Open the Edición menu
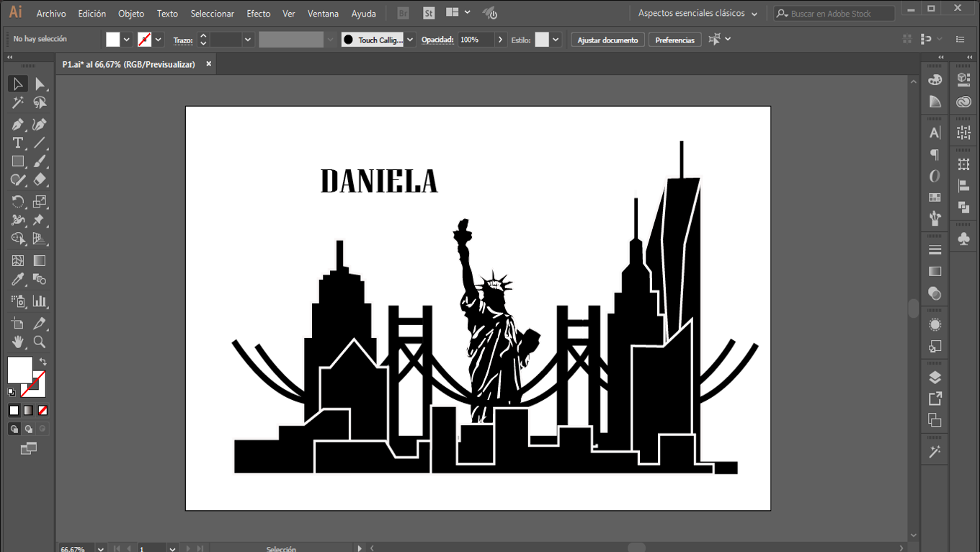Screen dimensions: 980x552 coord(92,14)
